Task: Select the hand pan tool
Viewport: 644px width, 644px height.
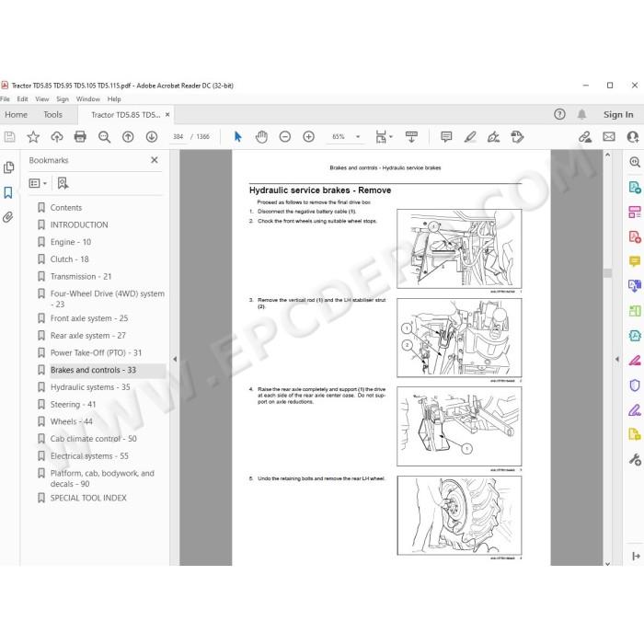Action: [261, 137]
